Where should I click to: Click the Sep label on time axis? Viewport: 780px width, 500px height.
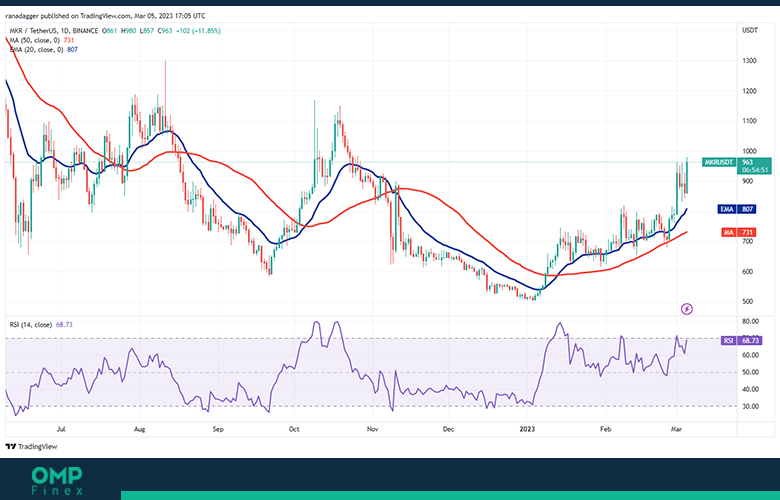(218, 429)
